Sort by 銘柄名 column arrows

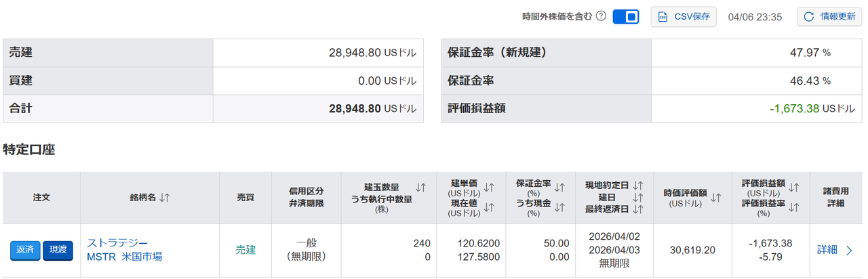pyautogui.click(x=165, y=198)
